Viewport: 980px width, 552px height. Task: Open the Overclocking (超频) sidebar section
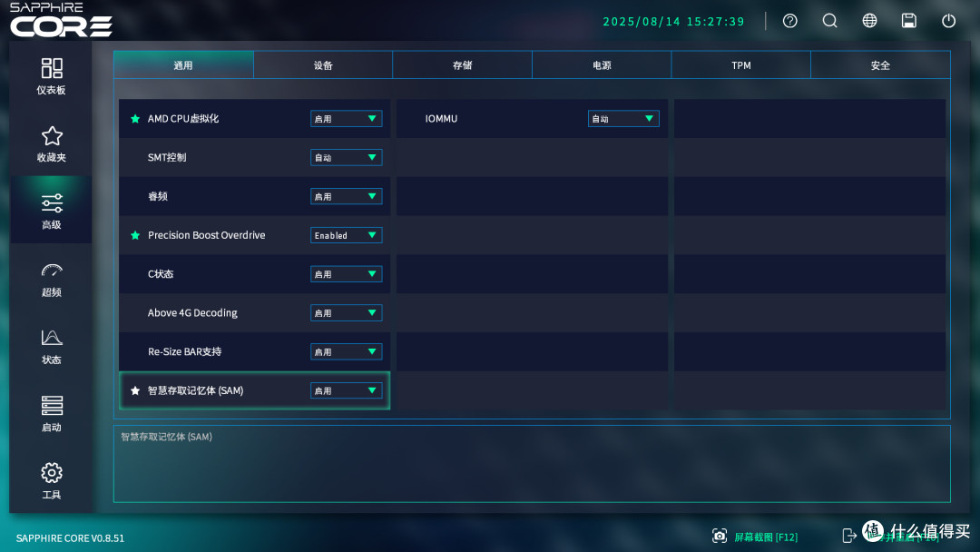point(51,279)
